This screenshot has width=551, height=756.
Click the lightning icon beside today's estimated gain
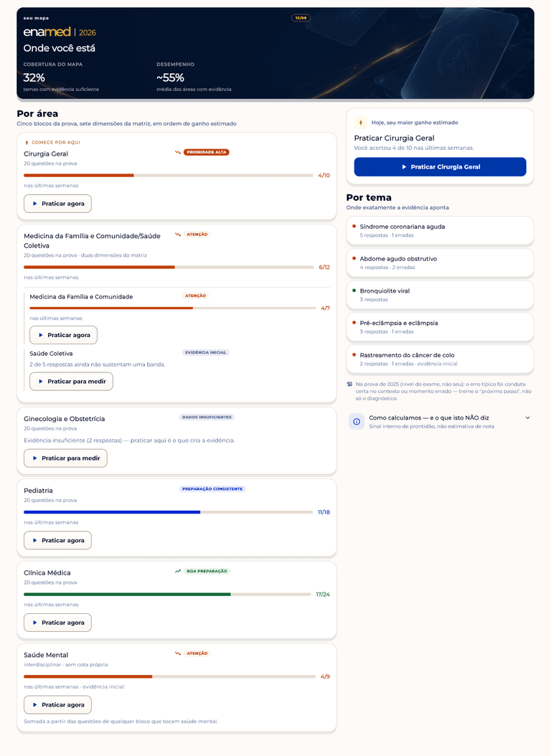(x=361, y=123)
